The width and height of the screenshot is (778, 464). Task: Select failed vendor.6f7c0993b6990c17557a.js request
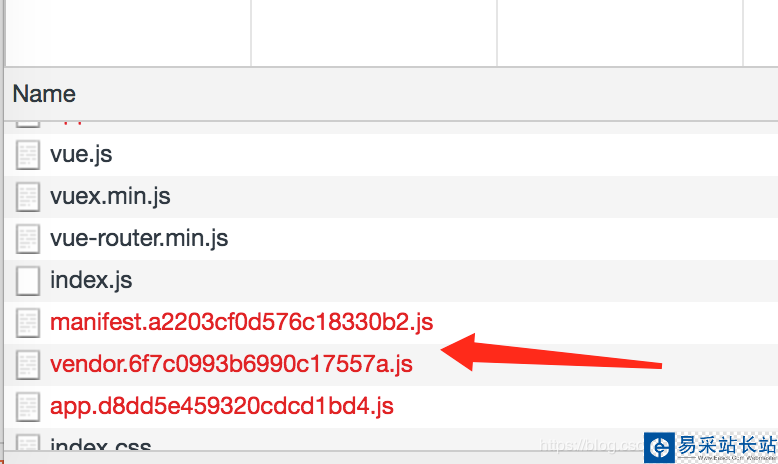231,364
